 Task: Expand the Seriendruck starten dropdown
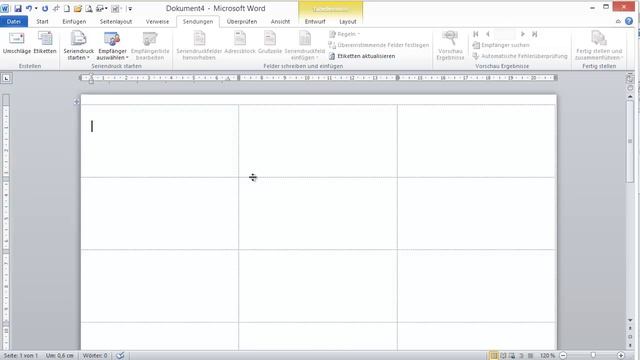click(78, 46)
